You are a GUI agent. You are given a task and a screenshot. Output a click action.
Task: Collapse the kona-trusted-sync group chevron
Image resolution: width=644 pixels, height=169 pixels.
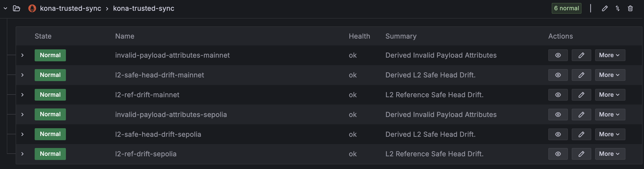point(5,9)
